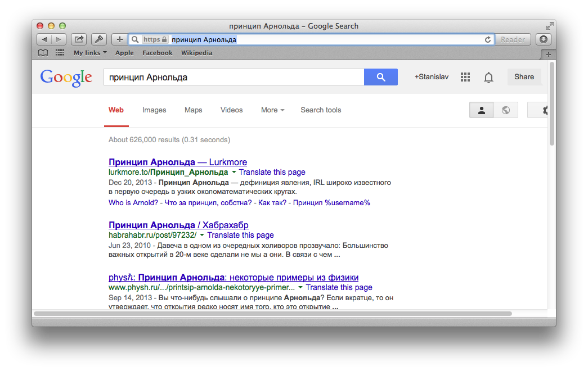Expand options arrow beside lurkmore.to URL
Viewport: 588px width, 371px height.
pyautogui.click(x=234, y=172)
